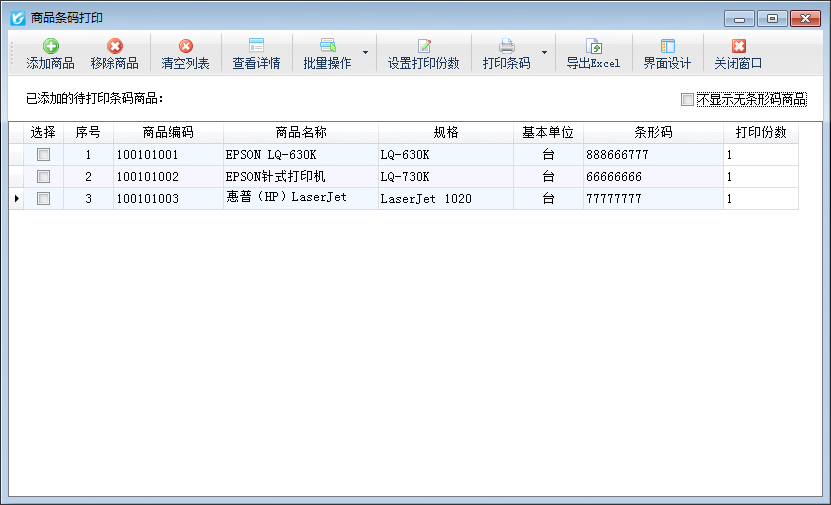This screenshot has height=505, width=831.
Task: Open 设置打印份数 print copies setting
Action: 423,46
